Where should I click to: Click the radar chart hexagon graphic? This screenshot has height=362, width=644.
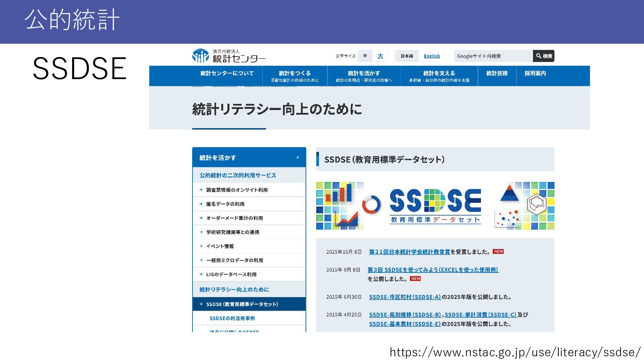tap(536, 203)
